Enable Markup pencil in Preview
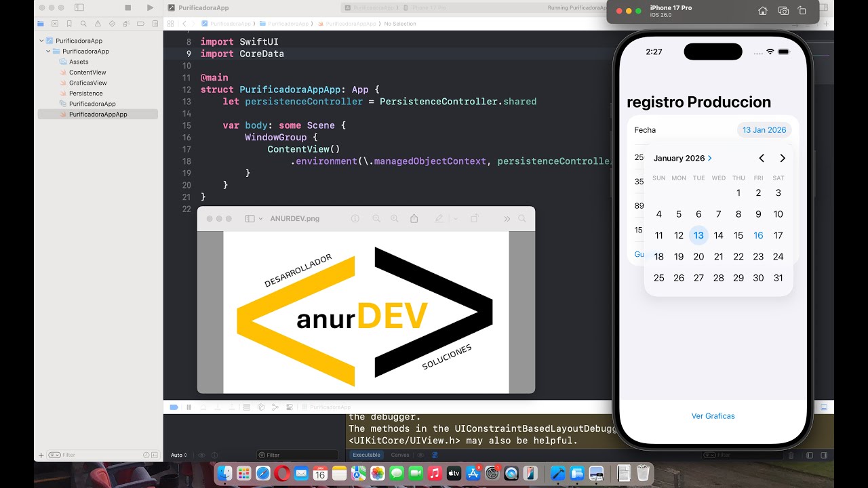The width and height of the screenshot is (868, 488). pyautogui.click(x=439, y=219)
